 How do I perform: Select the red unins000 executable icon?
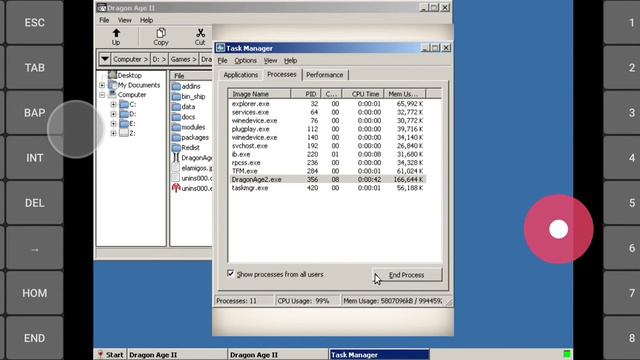(x=176, y=188)
